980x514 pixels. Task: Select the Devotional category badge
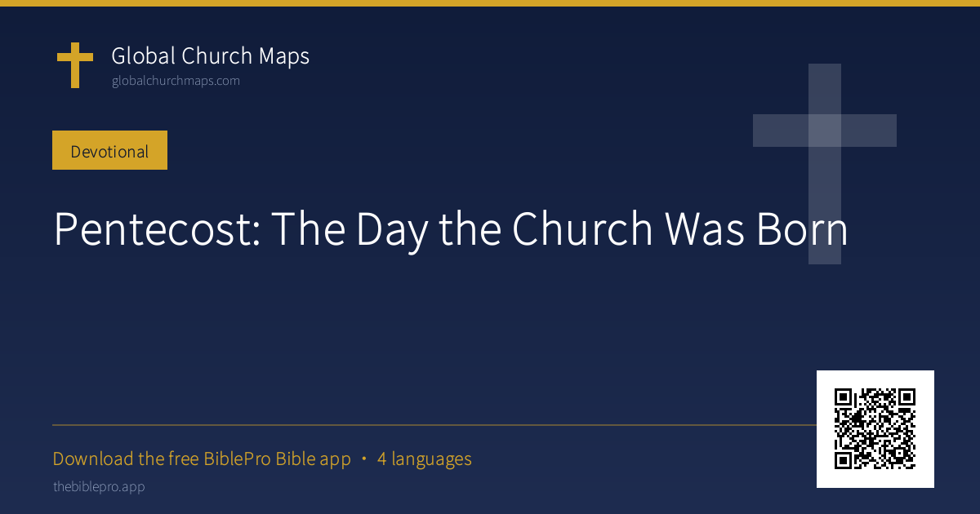109,150
